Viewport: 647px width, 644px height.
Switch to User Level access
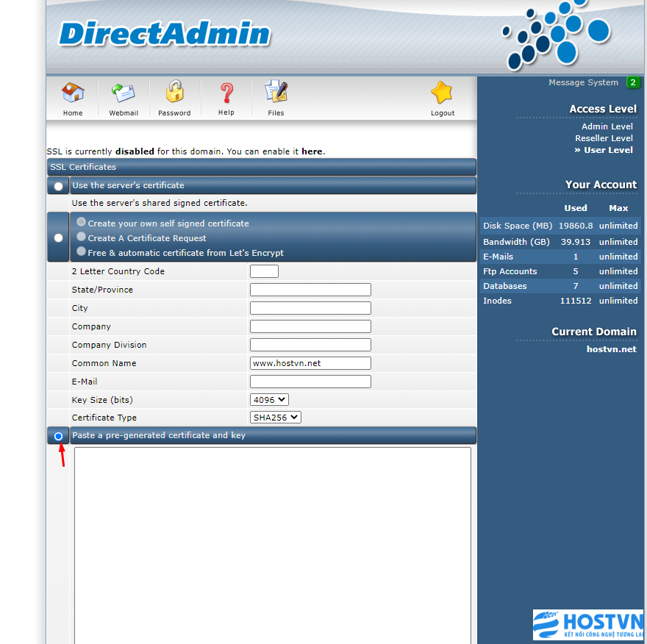point(608,150)
